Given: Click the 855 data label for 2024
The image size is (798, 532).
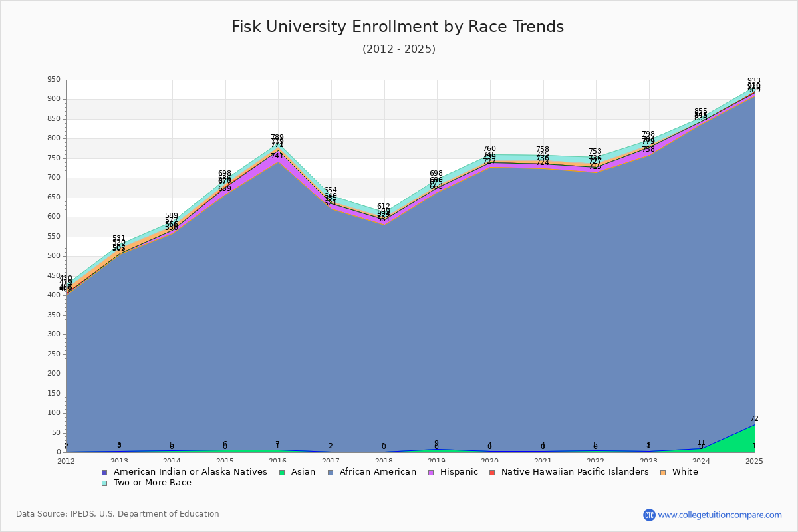Looking at the screenshot, I should click(701, 112).
